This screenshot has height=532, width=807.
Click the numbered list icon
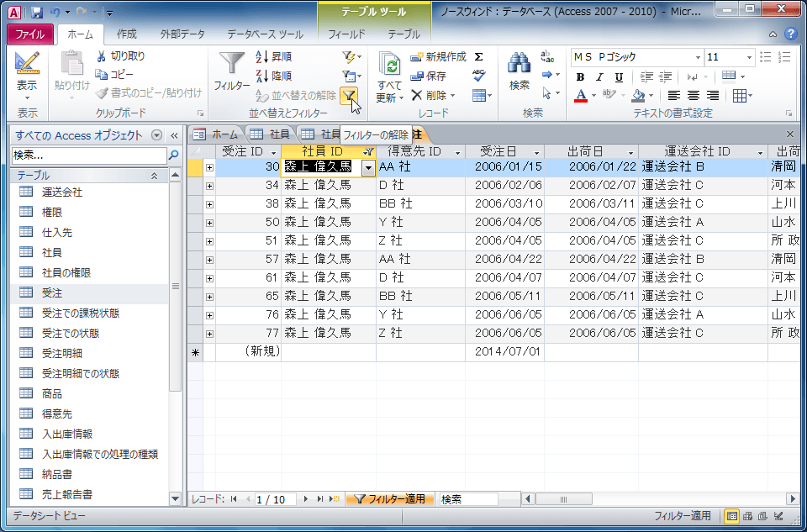point(784,57)
